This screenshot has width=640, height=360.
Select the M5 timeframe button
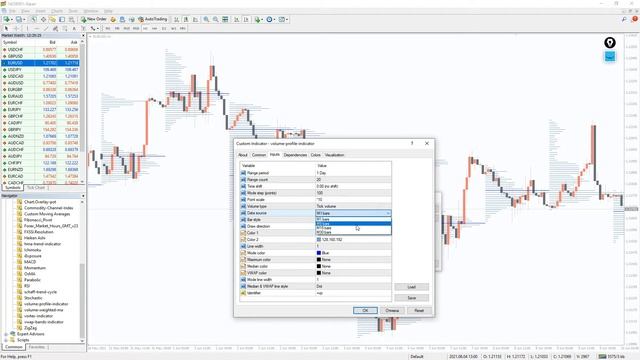click(x=117, y=29)
